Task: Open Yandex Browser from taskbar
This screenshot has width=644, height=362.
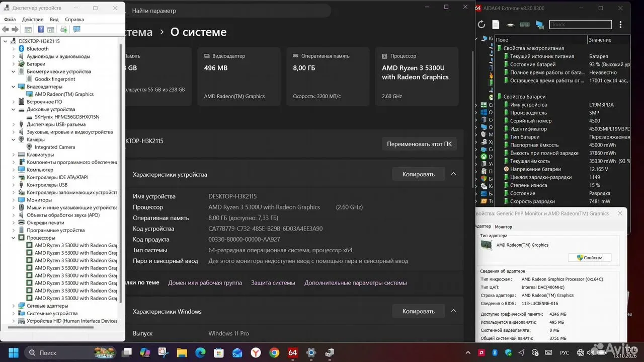Action: [256, 352]
